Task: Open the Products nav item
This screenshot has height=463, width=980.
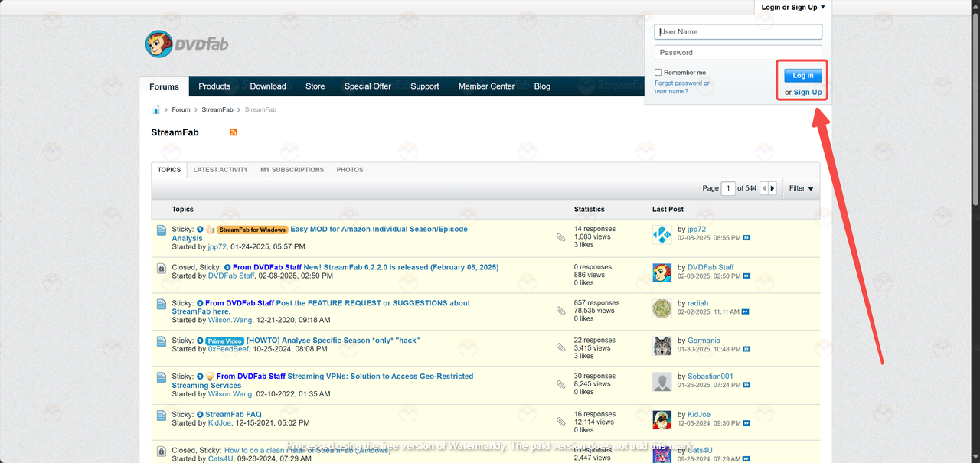Action: click(x=214, y=86)
